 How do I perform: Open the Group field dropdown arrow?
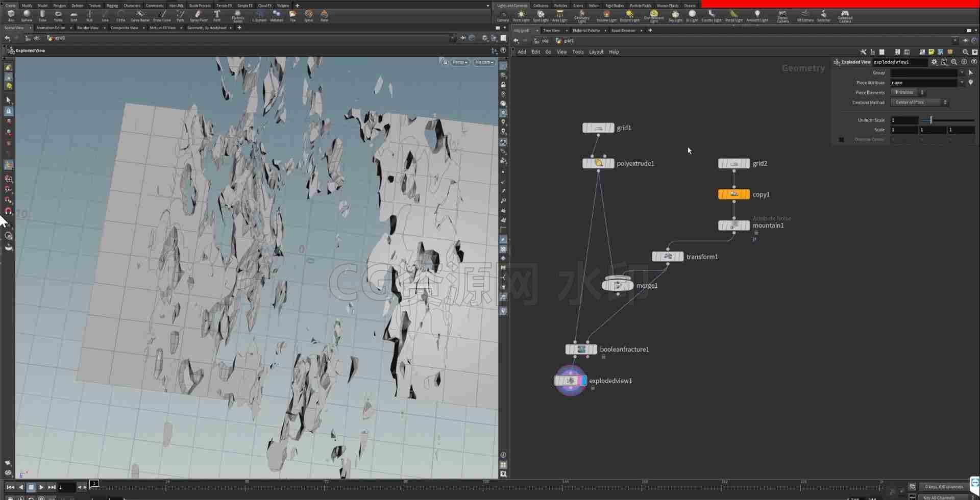coord(962,72)
